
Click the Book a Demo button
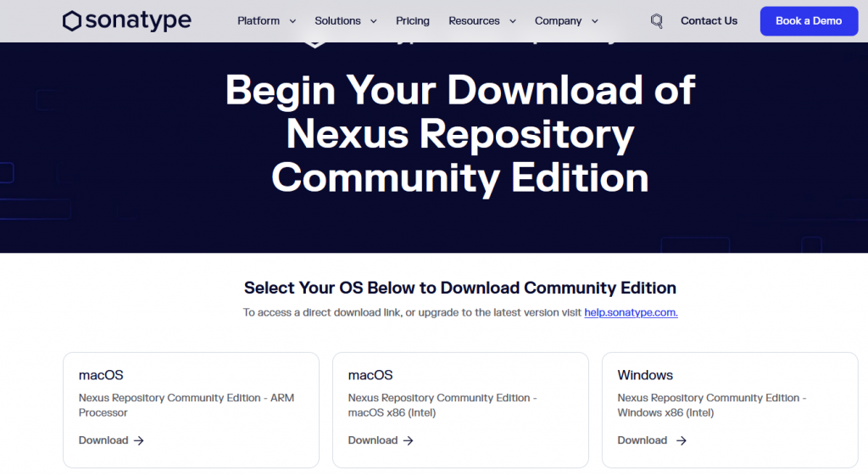809,21
